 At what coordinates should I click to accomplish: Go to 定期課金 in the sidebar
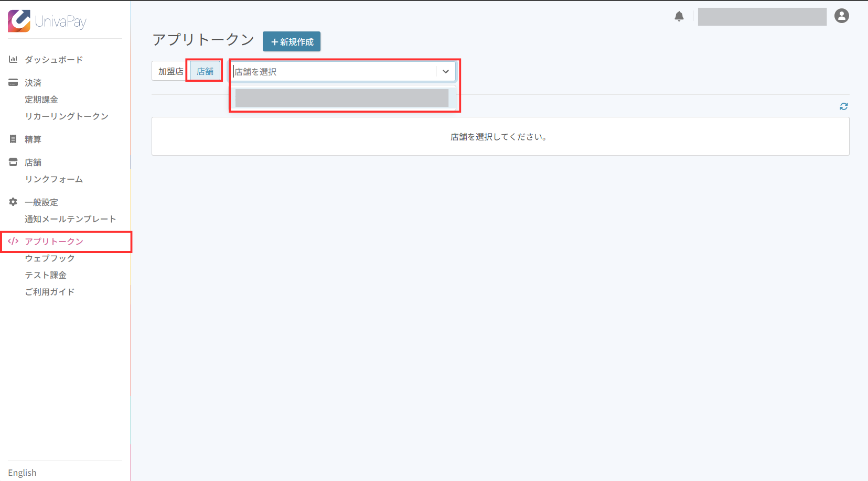click(x=41, y=100)
